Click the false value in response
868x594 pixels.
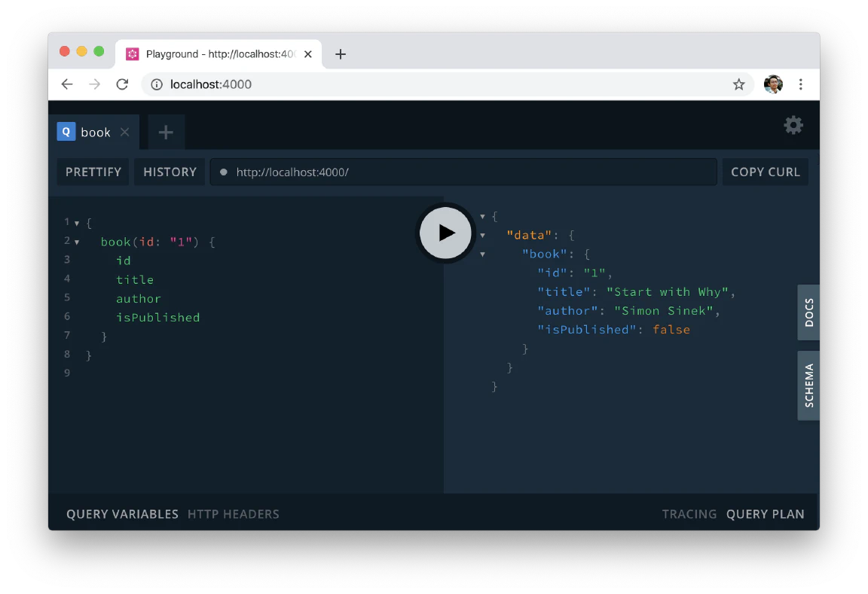(671, 330)
